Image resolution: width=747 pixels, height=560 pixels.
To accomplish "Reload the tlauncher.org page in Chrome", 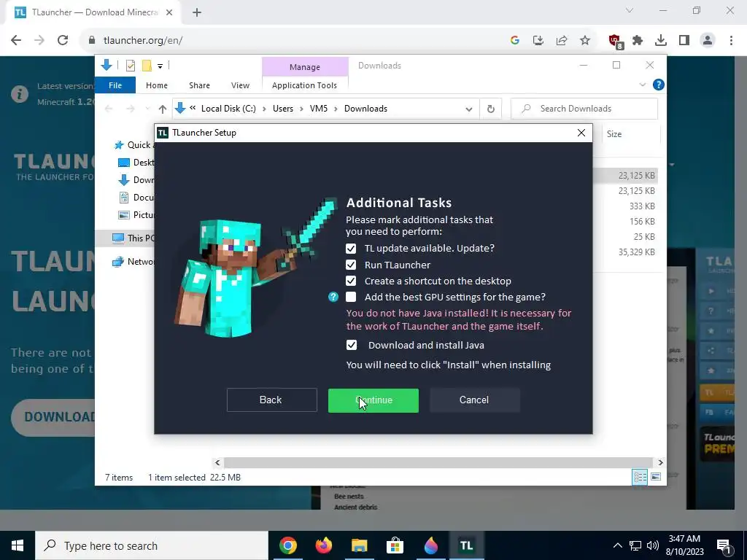I will click(x=63, y=41).
